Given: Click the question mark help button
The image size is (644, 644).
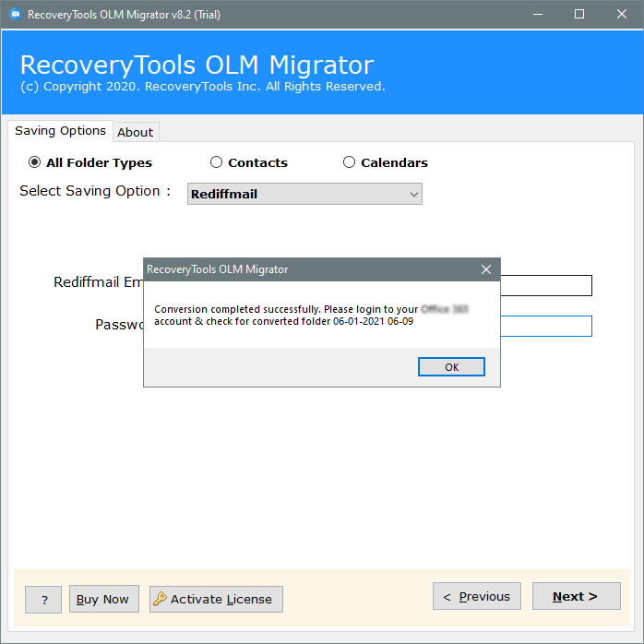Looking at the screenshot, I should 43,600.
